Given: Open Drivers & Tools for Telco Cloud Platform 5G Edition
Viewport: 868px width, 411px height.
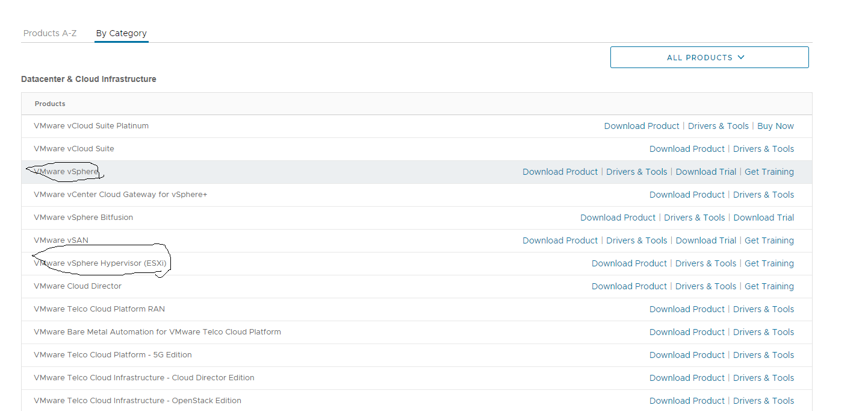Looking at the screenshot, I should point(763,355).
